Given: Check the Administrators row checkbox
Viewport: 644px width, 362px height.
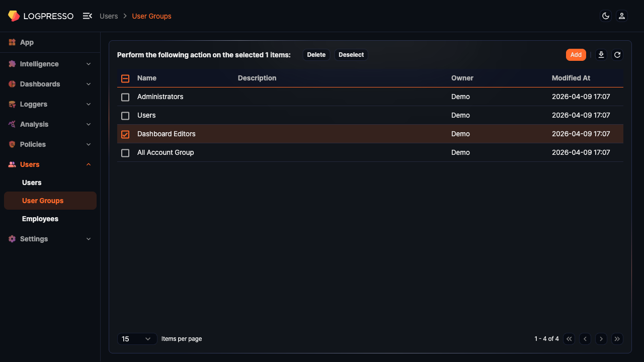Looking at the screenshot, I should (x=125, y=97).
